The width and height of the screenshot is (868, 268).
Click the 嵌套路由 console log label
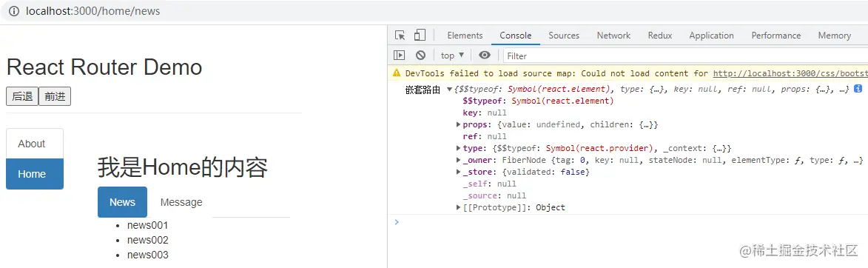(x=423, y=89)
